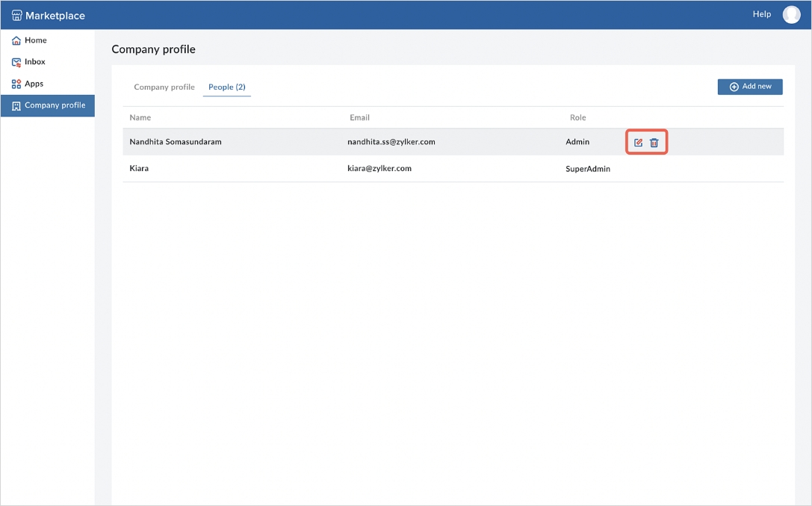Image resolution: width=812 pixels, height=506 pixels.
Task: Open the user avatar profile menu
Action: pos(791,14)
